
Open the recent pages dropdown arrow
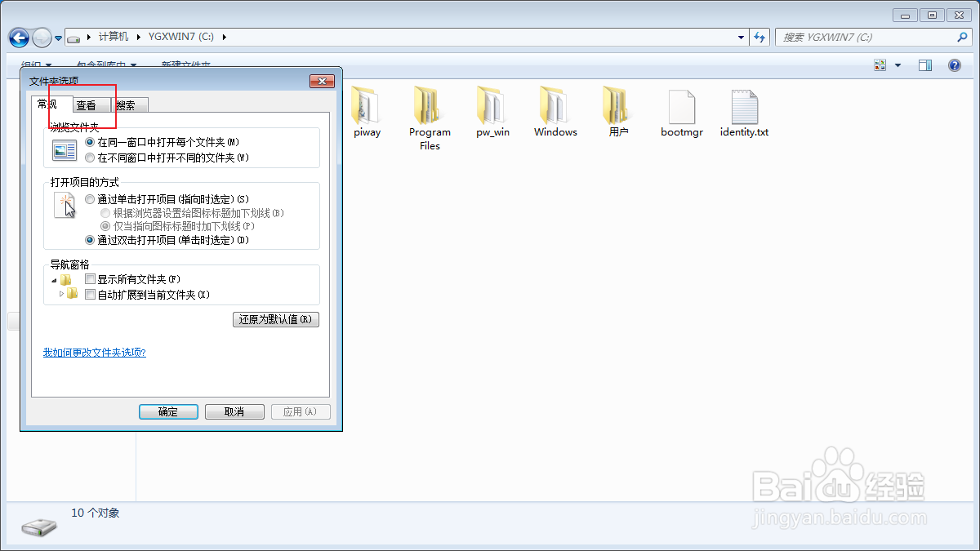point(59,38)
